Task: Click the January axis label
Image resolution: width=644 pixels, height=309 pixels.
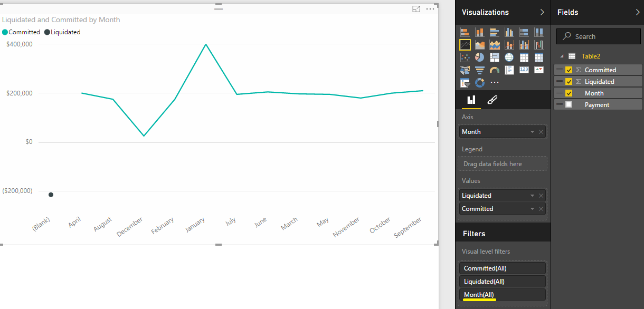Action: [195, 226]
